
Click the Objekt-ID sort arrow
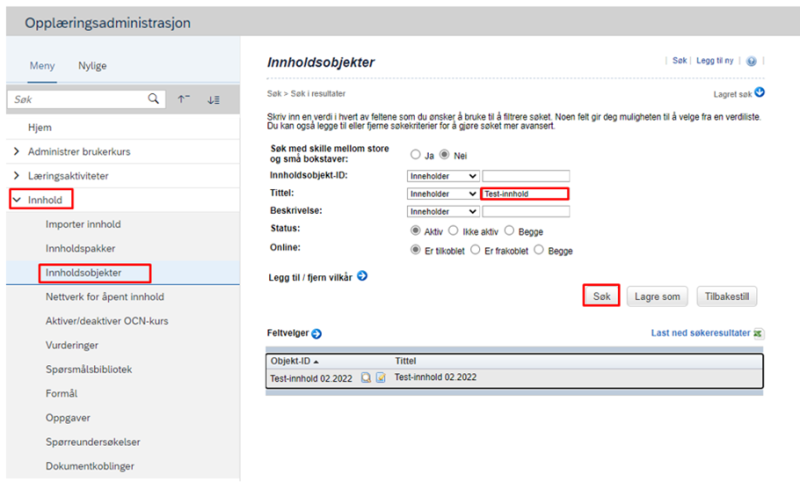[316, 362]
